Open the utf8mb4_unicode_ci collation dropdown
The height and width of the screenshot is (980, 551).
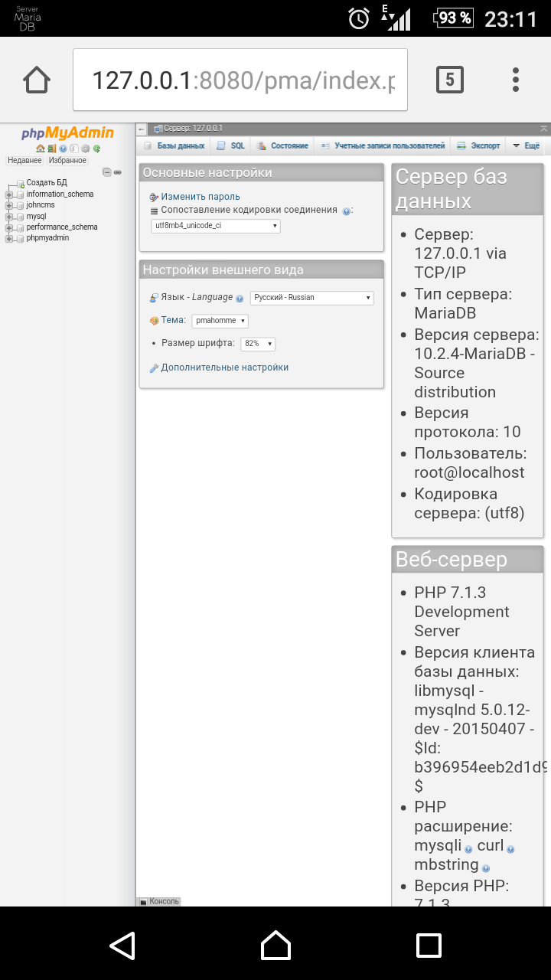click(216, 226)
